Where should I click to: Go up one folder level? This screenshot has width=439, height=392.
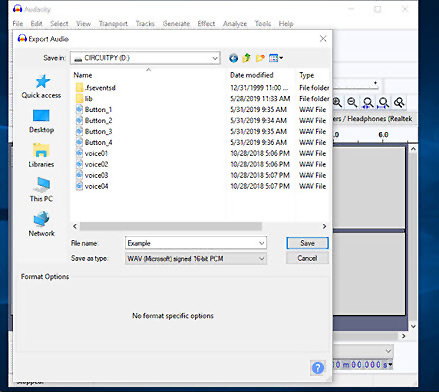(247, 58)
